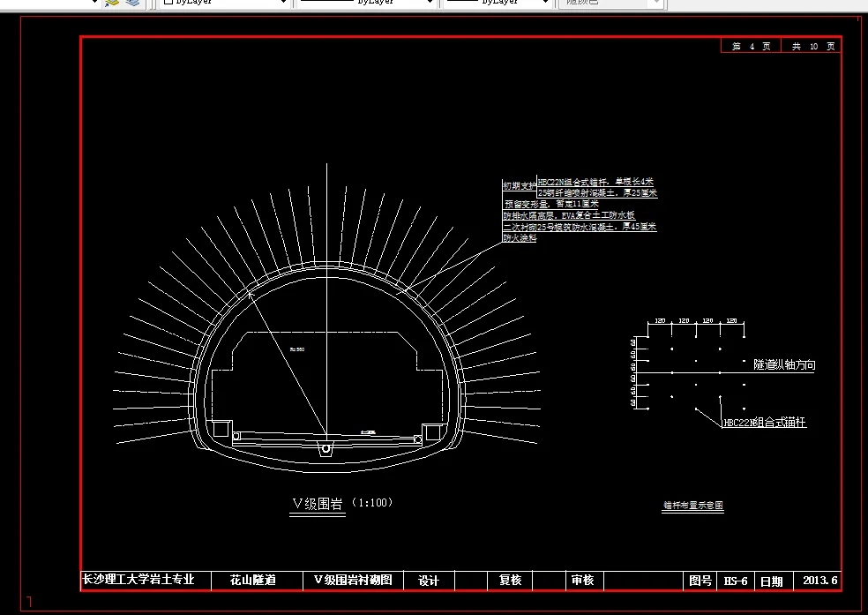Open the lineweight ByLayer dropdown

point(498,3)
